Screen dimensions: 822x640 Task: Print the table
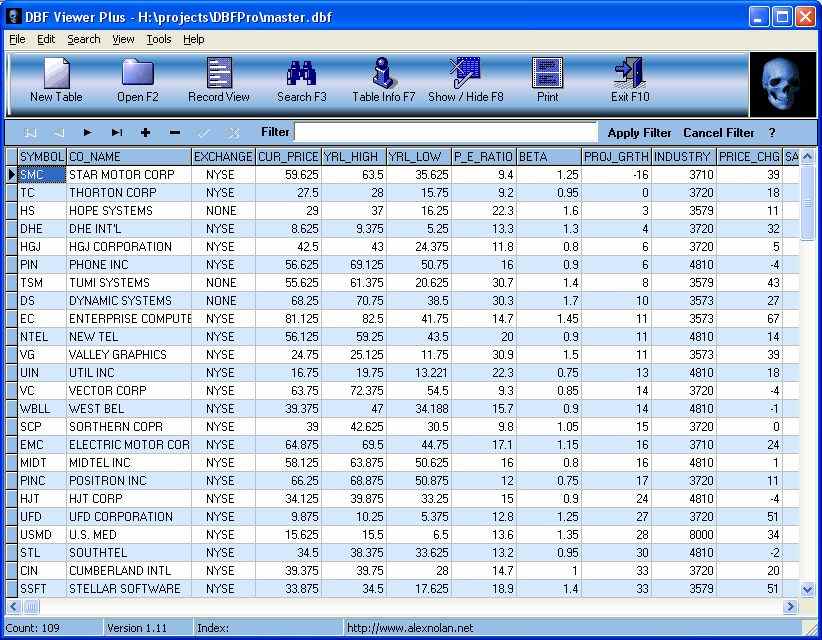point(547,81)
